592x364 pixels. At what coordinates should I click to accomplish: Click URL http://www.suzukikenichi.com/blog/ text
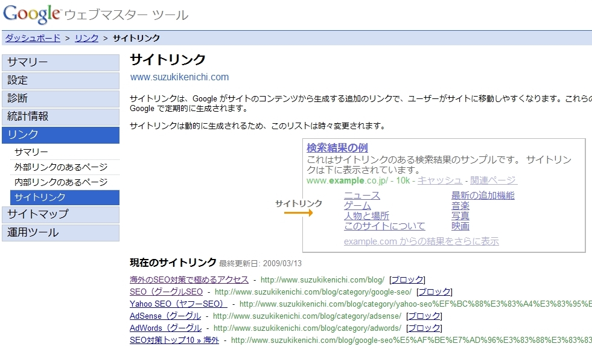322,280
